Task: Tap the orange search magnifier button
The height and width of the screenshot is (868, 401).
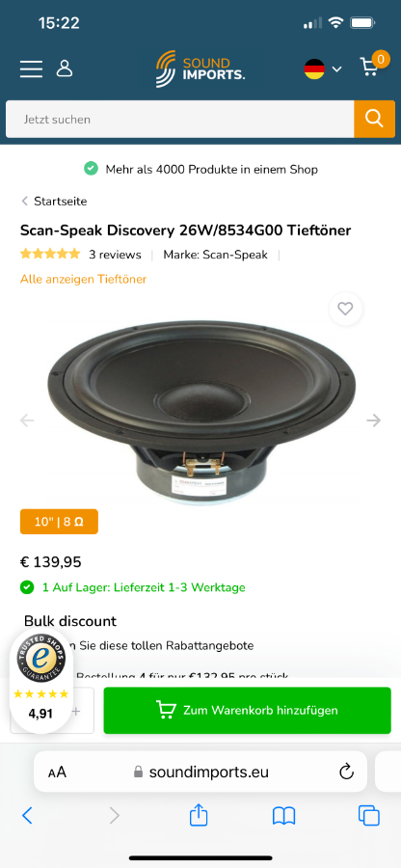Action: [374, 119]
